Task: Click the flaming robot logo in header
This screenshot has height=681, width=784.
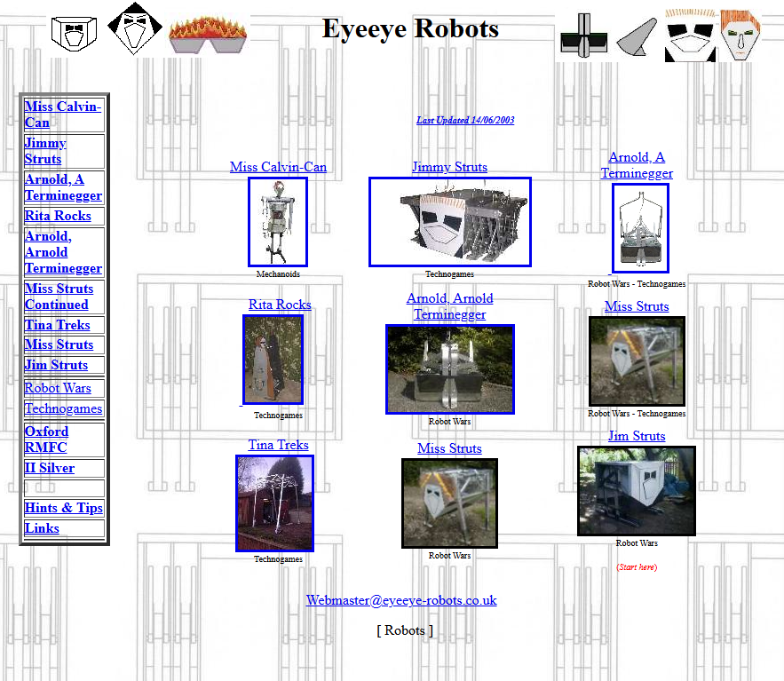Action: (x=208, y=35)
